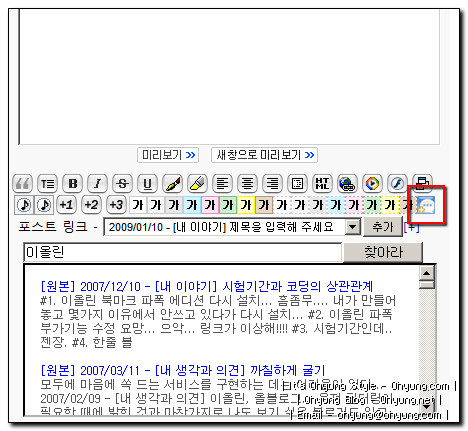Toggle underline with the U icon

147,184
